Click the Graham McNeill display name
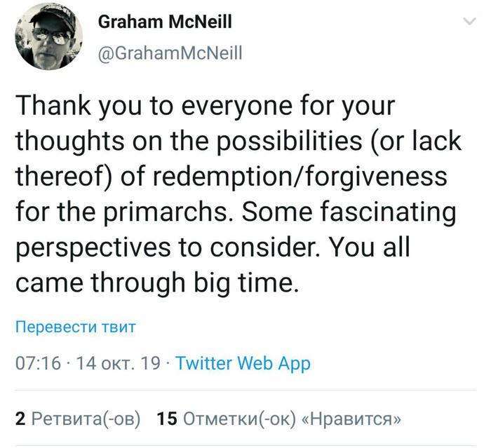The image size is (491, 448). 165,22
